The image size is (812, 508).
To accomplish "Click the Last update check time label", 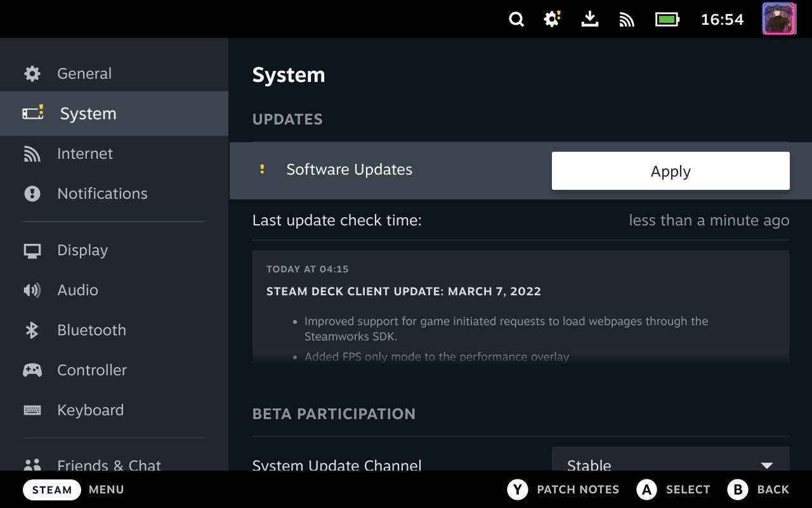I will tap(337, 220).
